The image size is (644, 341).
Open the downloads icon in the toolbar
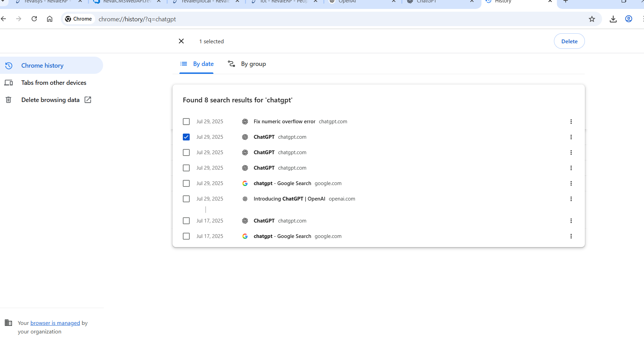click(x=613, y=19)
